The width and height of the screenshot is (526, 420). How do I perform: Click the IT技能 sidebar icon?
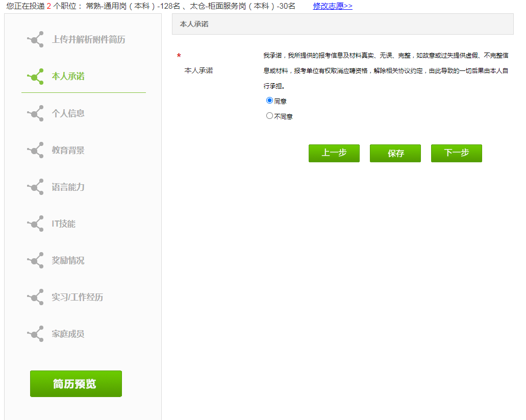(35, 224)
